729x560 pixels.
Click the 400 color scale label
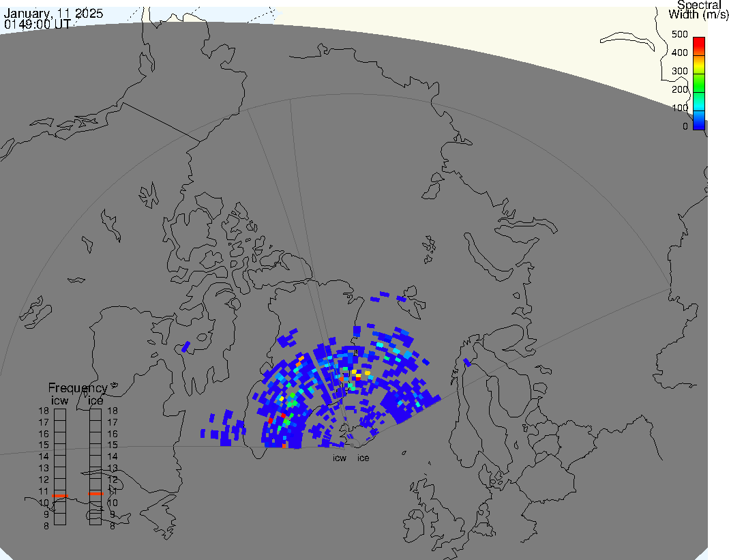tap(679, 53)
